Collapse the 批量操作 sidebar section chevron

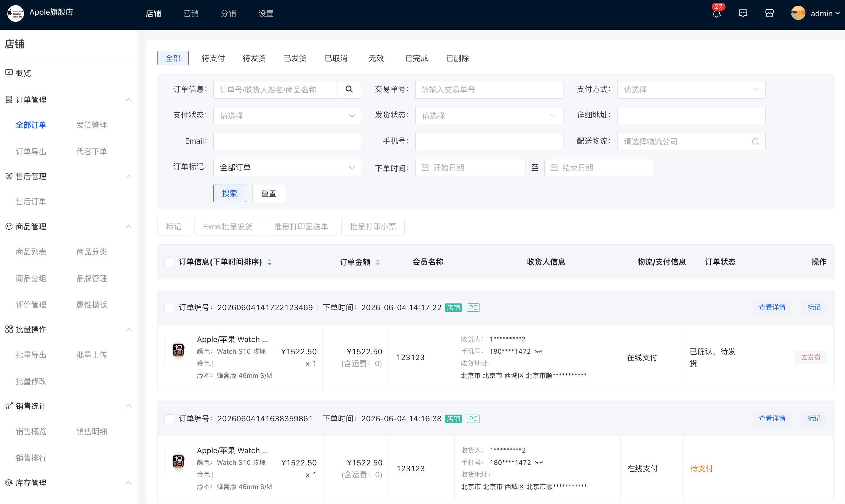[x=128, y=329]
